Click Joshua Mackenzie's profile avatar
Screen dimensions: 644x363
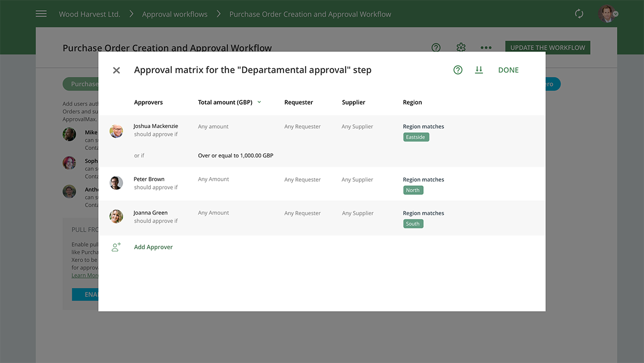[116, 130]
